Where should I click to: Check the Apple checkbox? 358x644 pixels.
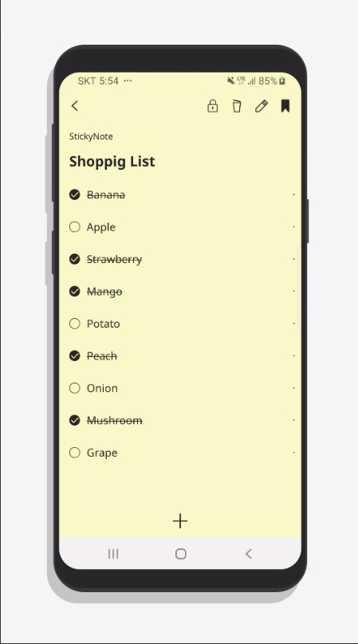[x=74, y=226]
